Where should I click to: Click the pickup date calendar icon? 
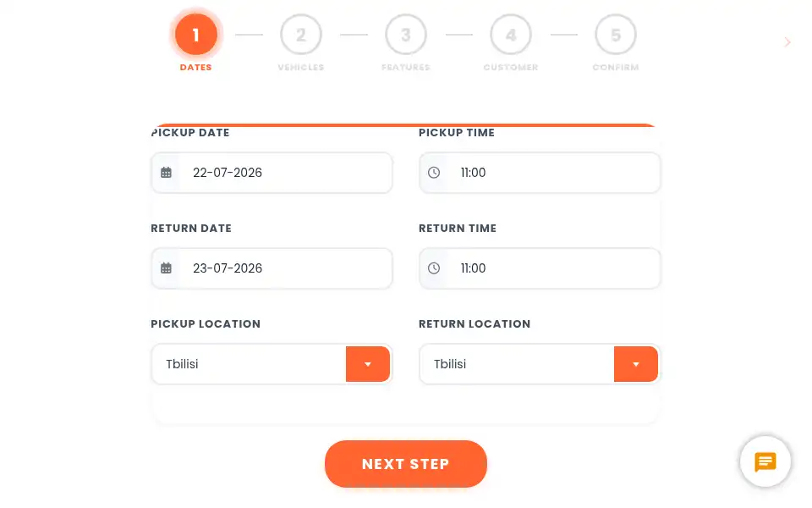click(x=166, y=173)
